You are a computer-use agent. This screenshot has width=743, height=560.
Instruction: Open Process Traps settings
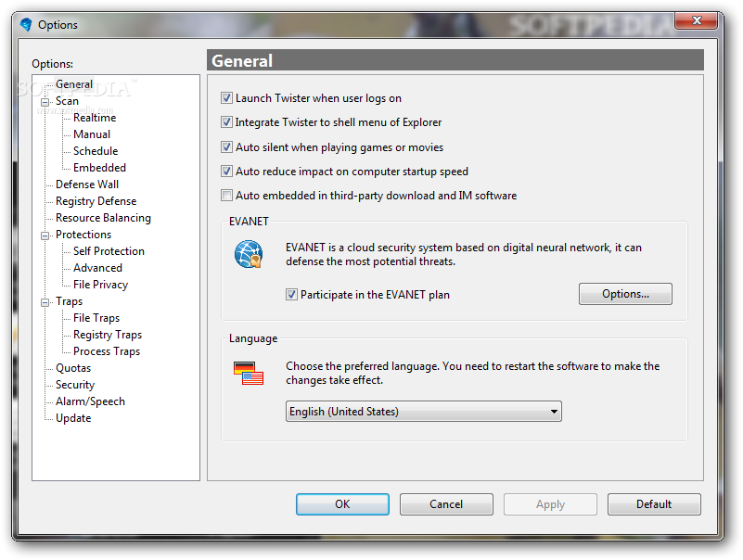(107, 351)
